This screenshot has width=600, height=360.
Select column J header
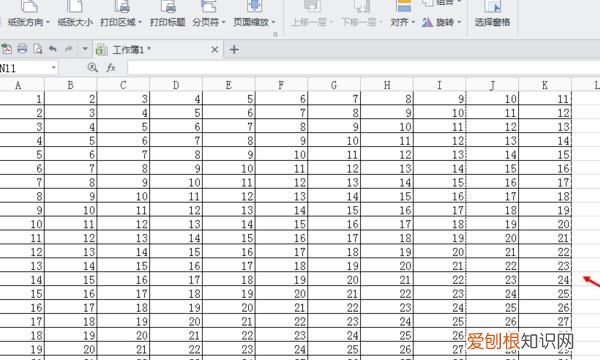(492, 85)
